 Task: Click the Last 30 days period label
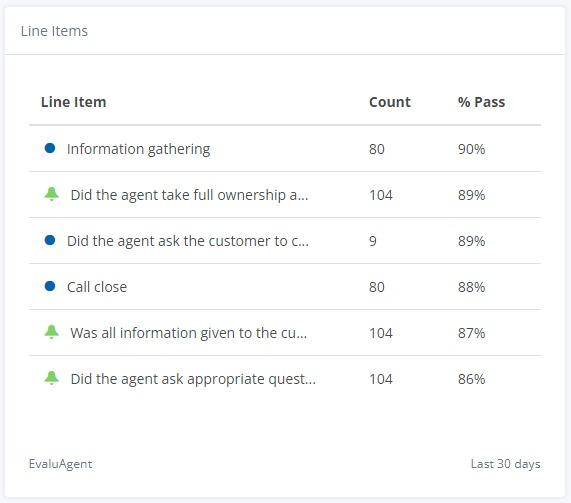pos(505,464)
